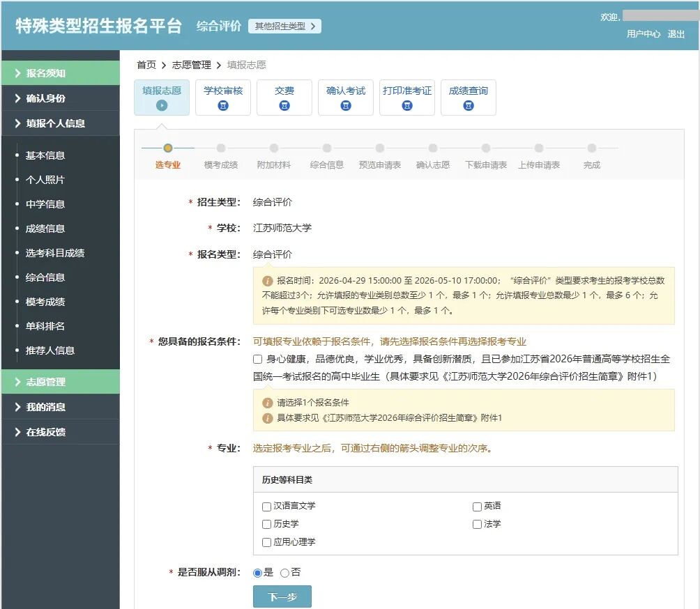The image size is (700, 609).
Task: Click the 预览申请表 step circle
Action: (x=380, y=148)
